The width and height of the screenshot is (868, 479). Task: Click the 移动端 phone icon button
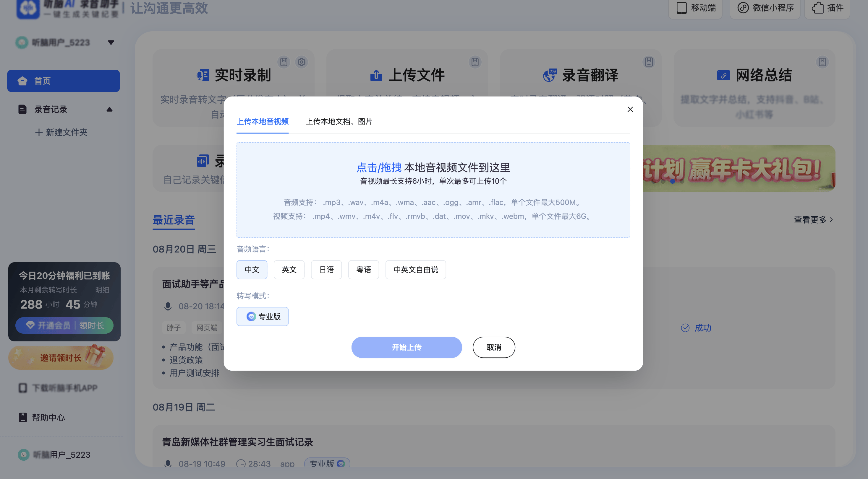pyautogui.click(x=695, y=8)
